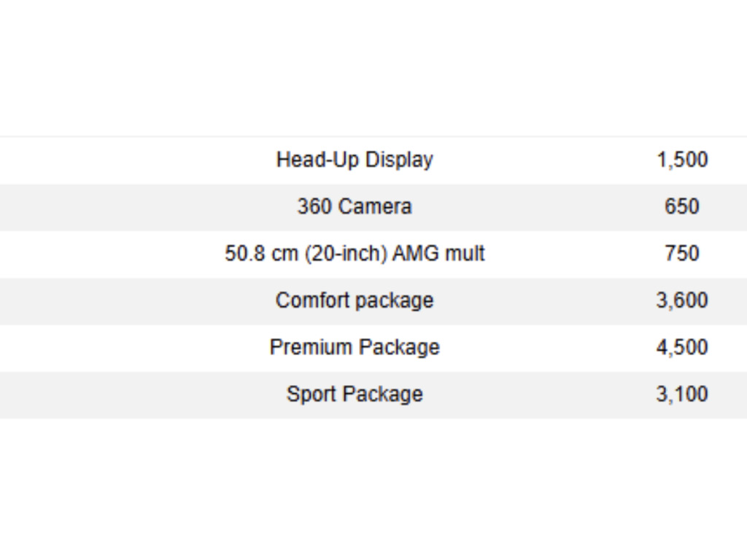Viewport: 747px width, 560px height.
Task: Click the 750 price value
Action: pos(682,253)
